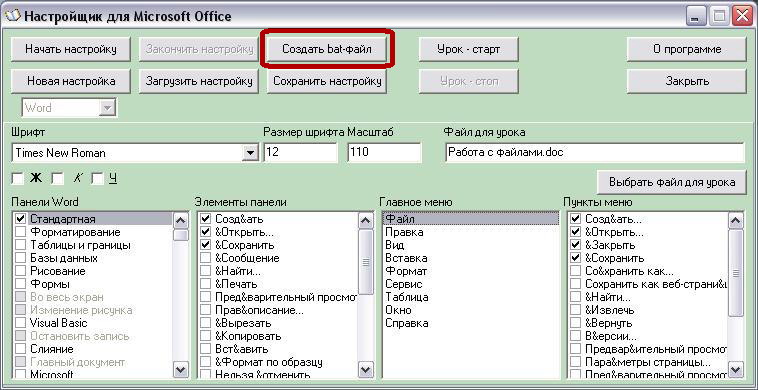This screenshot has width=758, height=390.
Task: Select Справка in Главное меню list
Action: (470, 323)
